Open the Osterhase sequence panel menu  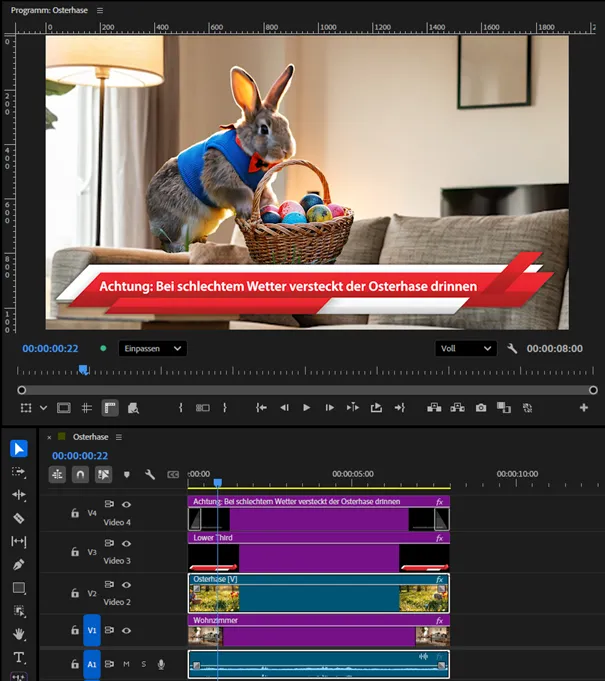pyautogui.click(x=118, y=437)
